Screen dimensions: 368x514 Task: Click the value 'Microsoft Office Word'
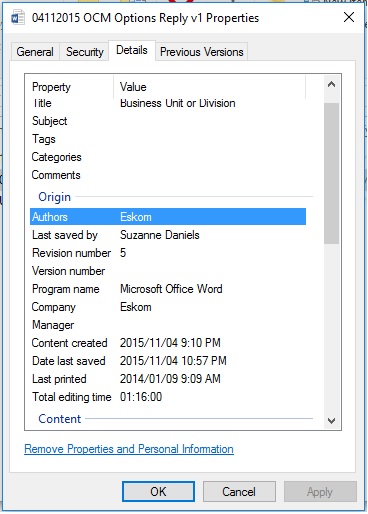(x=171, y=289)
